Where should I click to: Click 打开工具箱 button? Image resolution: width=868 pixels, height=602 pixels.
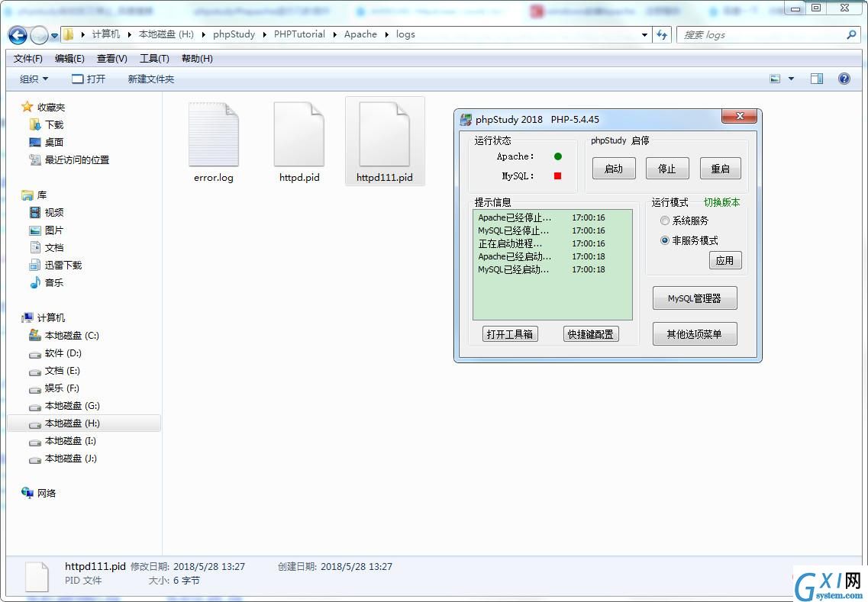[510, 334]
